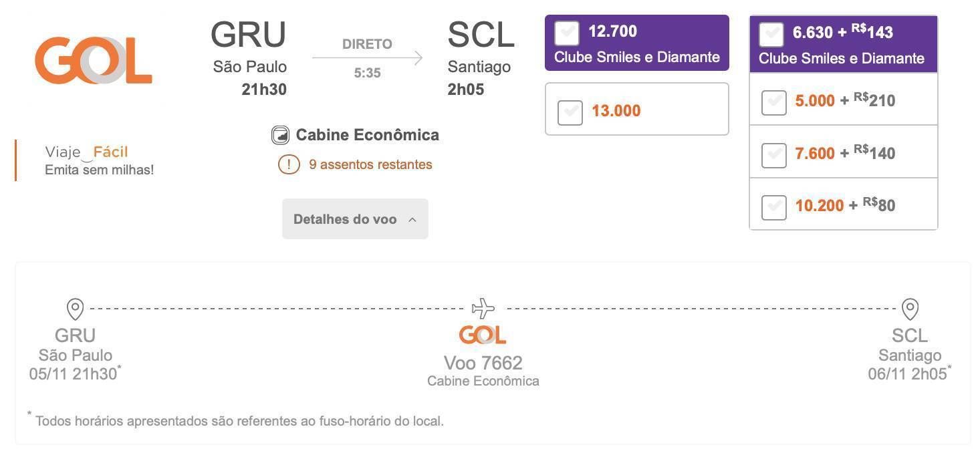Click the economy cabin seat icon
Image resolution: width=980 pixels, height=449 pixels.
pyautogui.click(x=280, y=136)
